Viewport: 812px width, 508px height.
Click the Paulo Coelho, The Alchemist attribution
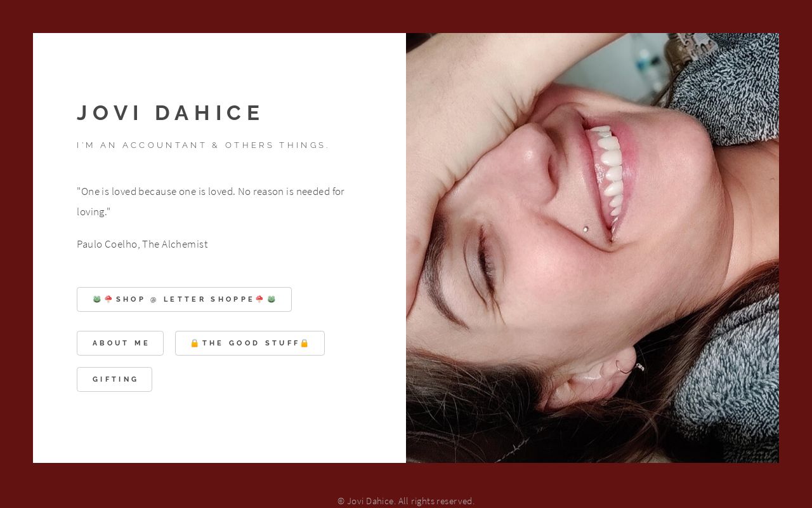click(x=142, y=244)
